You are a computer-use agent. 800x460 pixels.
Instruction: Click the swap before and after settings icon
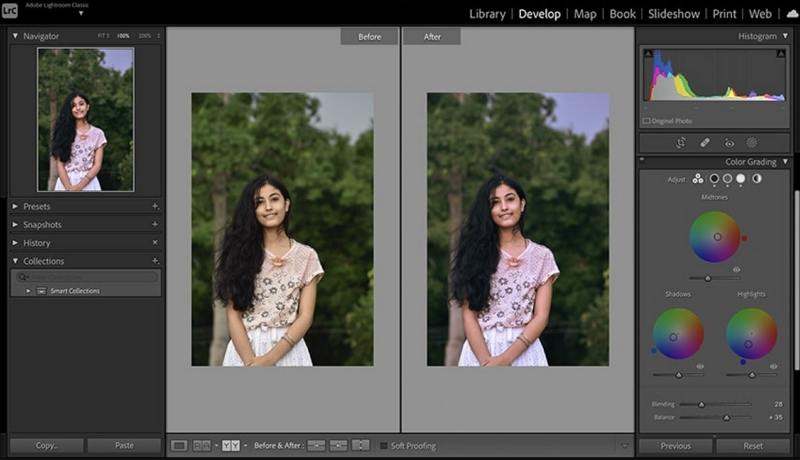[x=360, y=445]
